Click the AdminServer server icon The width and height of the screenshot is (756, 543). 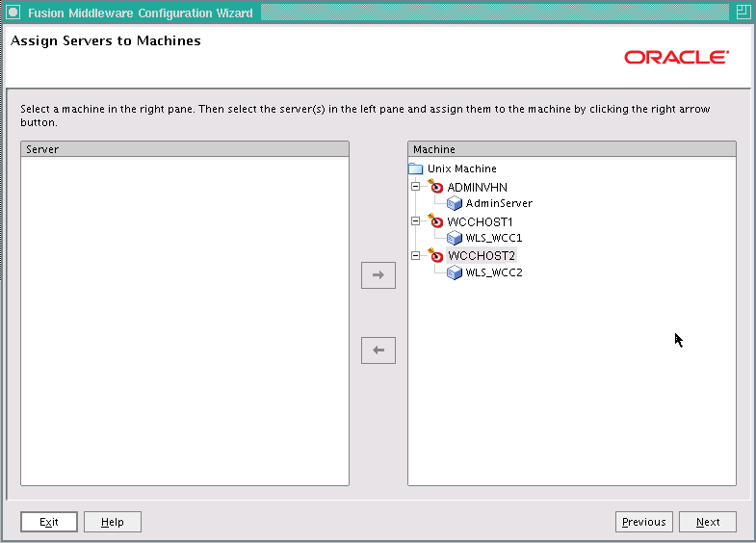point(455,203)
